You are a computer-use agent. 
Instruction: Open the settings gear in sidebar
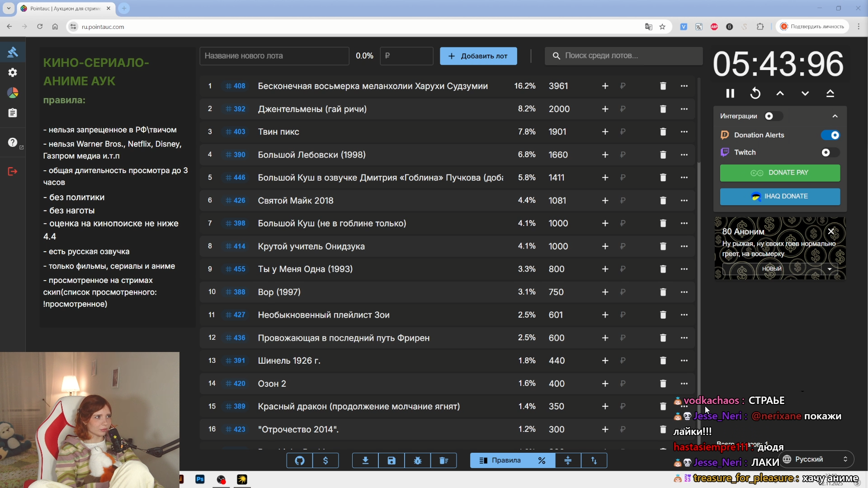[13, 72]
